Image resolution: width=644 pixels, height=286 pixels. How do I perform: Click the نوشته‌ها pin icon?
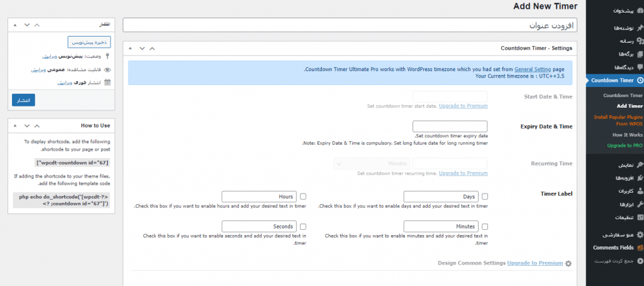click(640, 28)
